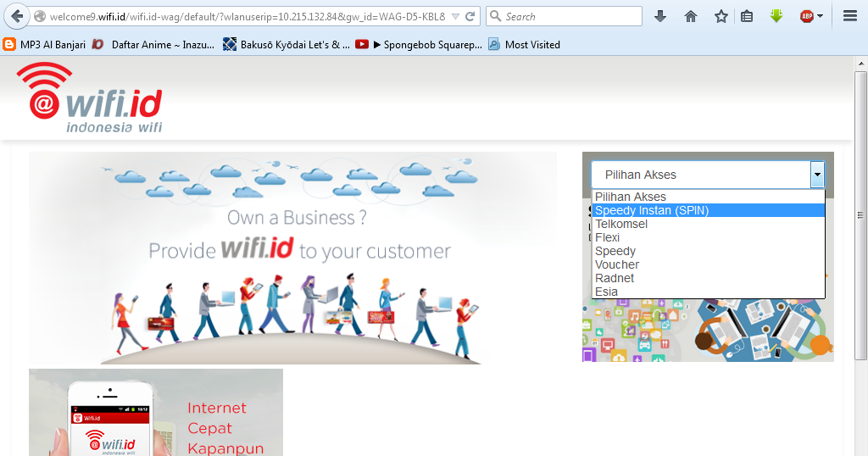The width and height of the screenshot is (868, 456).
Task: Reload the page with the refresh icon
Action: click(470, 17)
